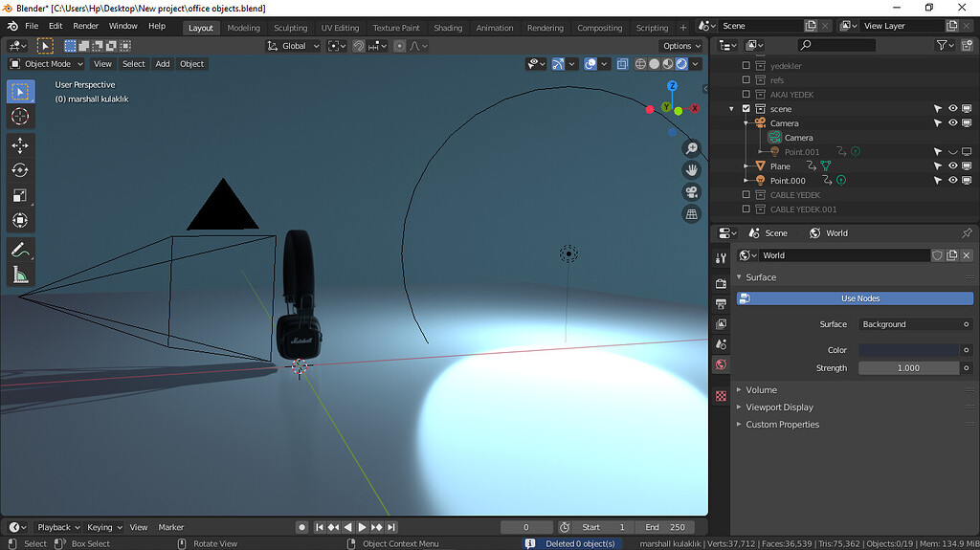This screenshot has width=980, height=550.
Task: Select the Transform tool
Action: coord(20,220)
